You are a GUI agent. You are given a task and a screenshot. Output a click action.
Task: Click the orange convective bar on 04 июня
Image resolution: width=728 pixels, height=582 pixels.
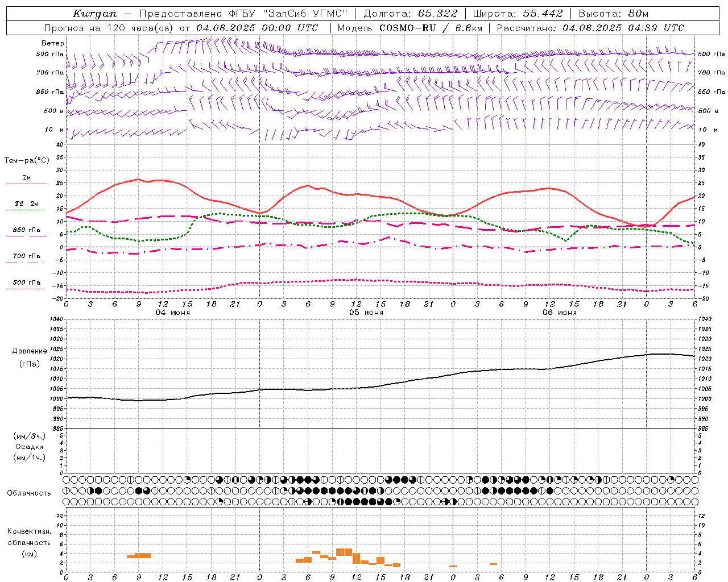(x=139, y=555)
